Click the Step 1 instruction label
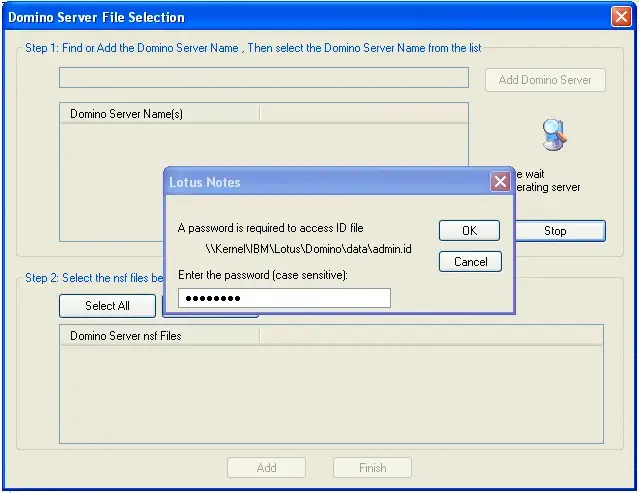This screenshot has width=639, height=493. coord(253,48)
